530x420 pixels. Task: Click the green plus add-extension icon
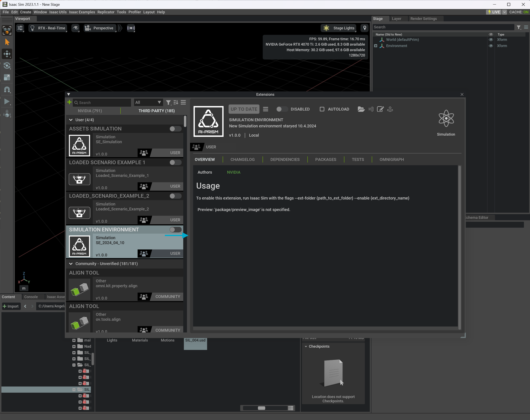click(69, 102)
